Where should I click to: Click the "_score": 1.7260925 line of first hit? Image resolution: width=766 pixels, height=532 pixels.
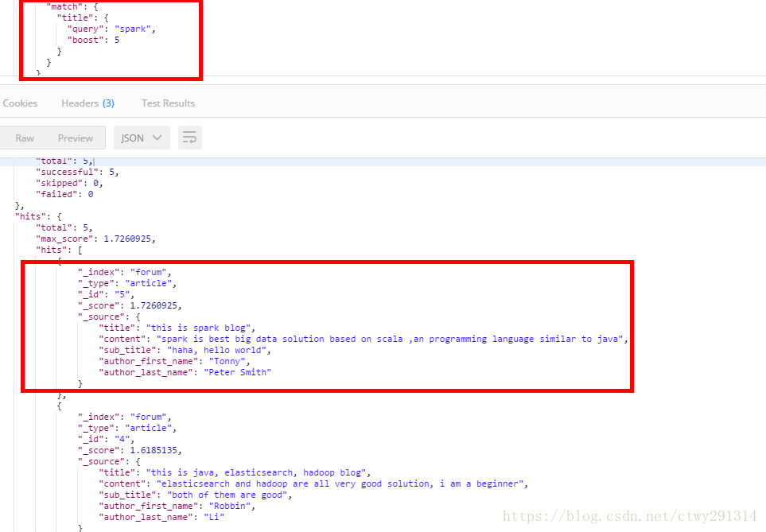click(130, 306)
